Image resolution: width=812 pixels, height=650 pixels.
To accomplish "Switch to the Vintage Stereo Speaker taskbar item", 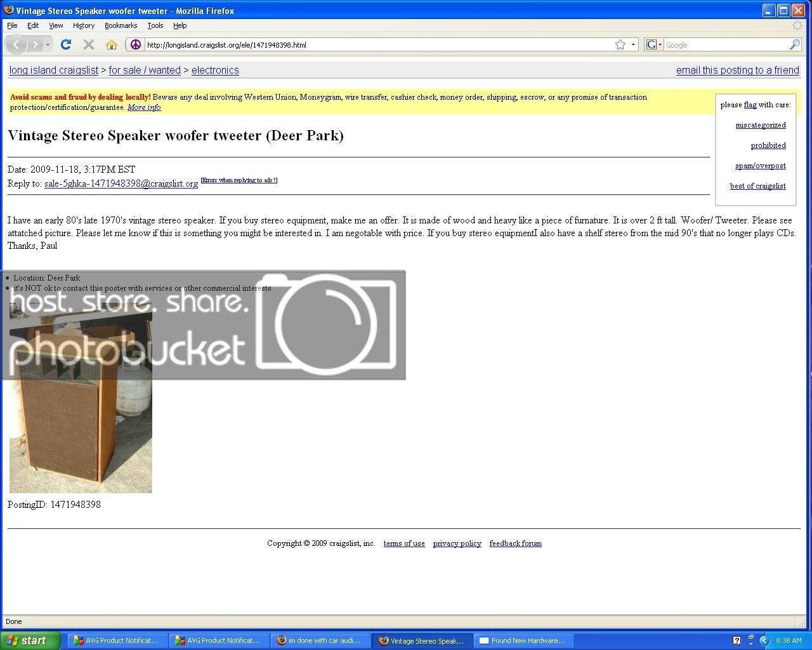I will [422, 640].
